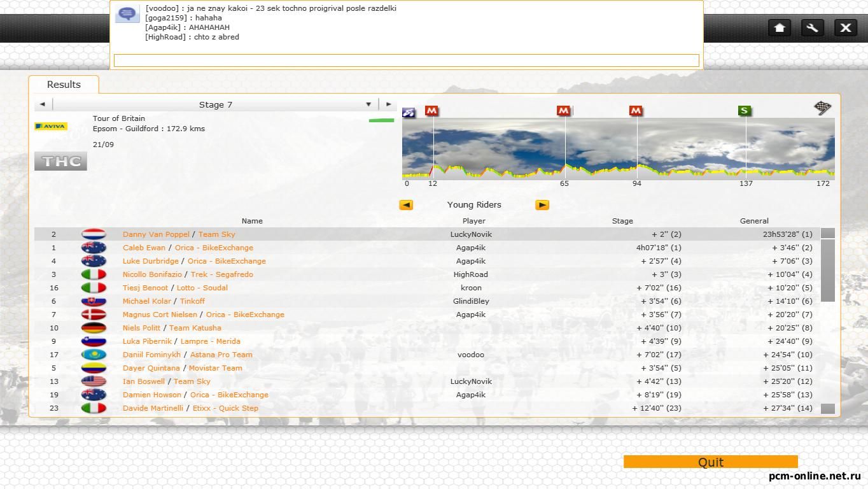Click the top scroll button of the results list
Viewport: 868px width, 489px height.
827,233
